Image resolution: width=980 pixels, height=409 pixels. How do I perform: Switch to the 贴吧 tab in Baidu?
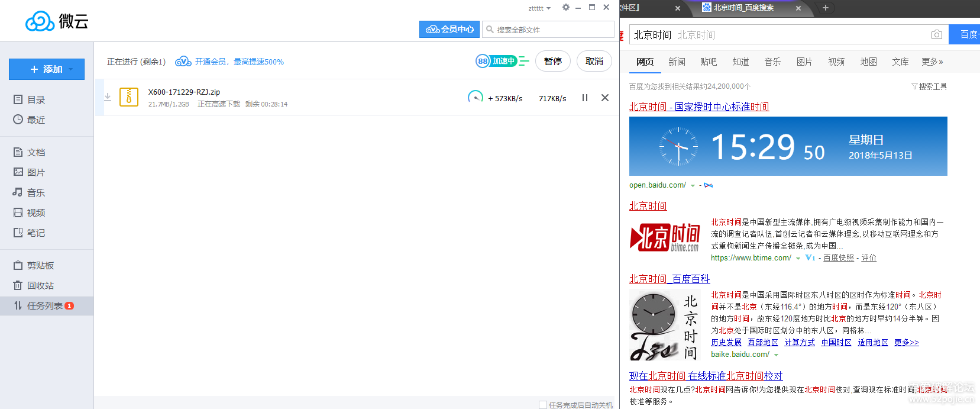709,62
